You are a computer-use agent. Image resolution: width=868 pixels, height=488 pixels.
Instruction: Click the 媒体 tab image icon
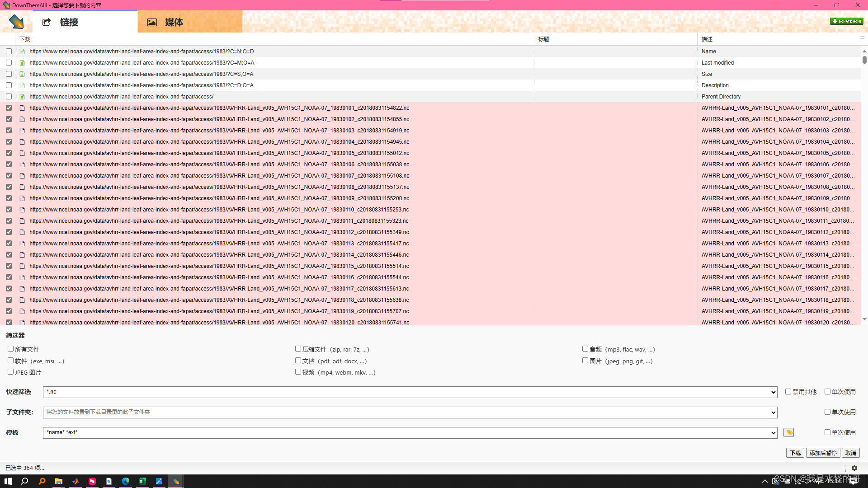(152, 22)
